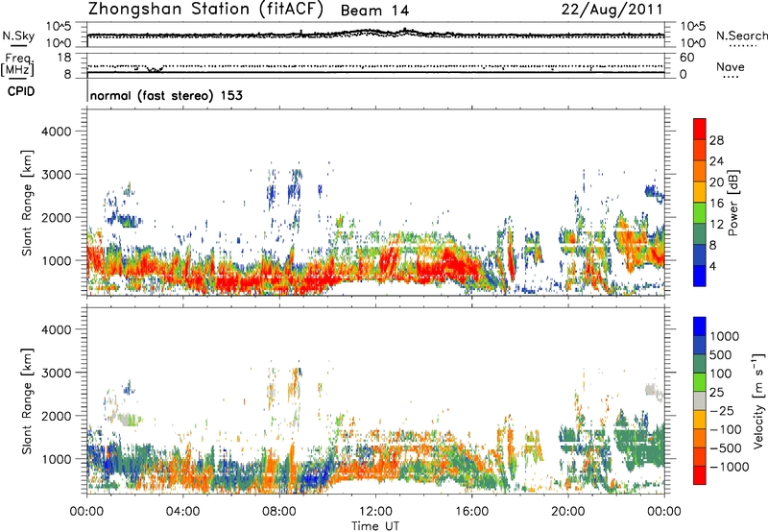Select the '20:00' time tick label
The width and height of the screenshot is (768, 532).
[x=567, y=512]
